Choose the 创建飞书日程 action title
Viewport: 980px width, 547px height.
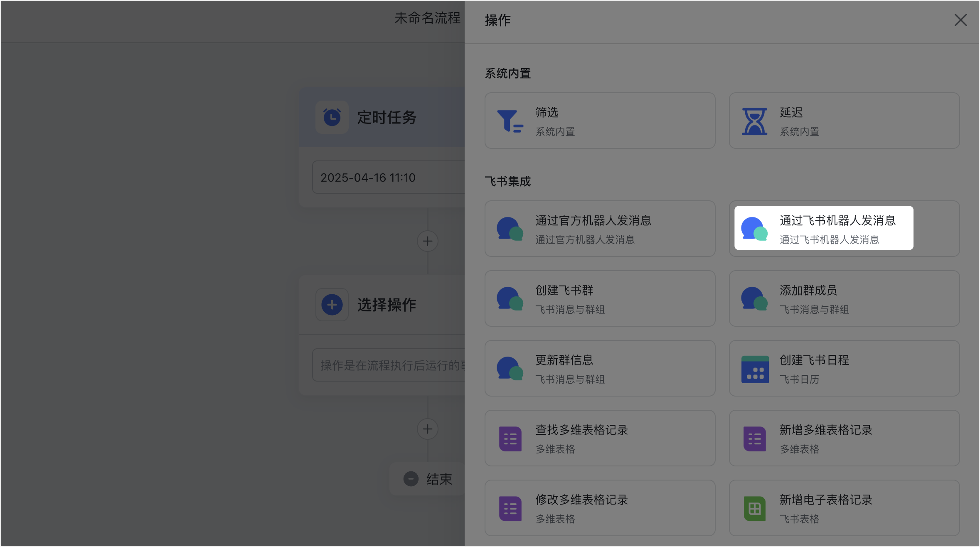tap(814, 360)
